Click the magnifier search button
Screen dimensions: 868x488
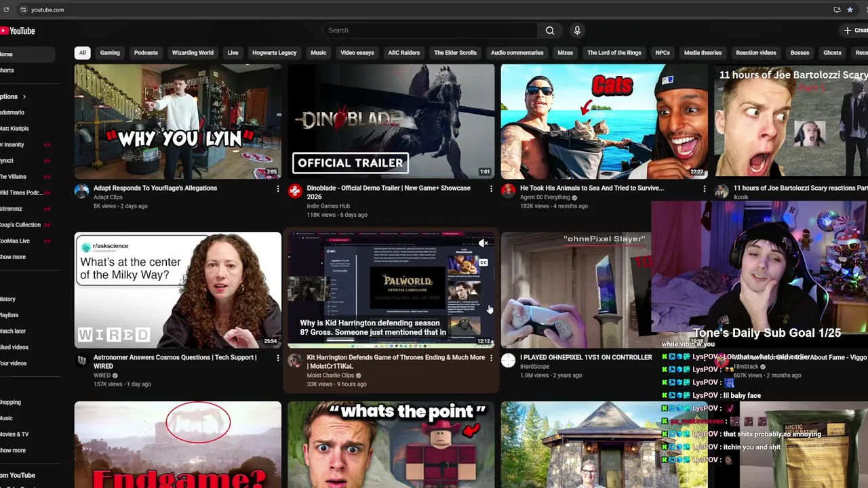[x=550, y=30]
